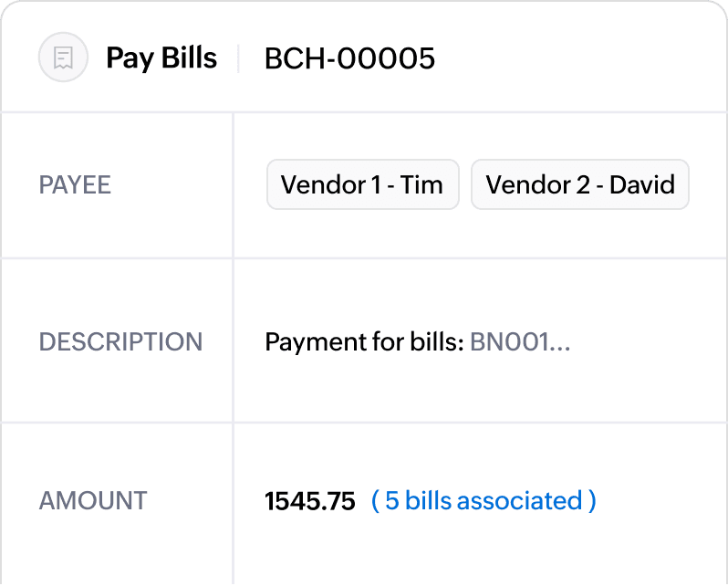Image resolution: width=728 pixels, height=586 pixels.
Task: Click the receipt icon beside Pay Bills
Action: (x=63, y=58)
